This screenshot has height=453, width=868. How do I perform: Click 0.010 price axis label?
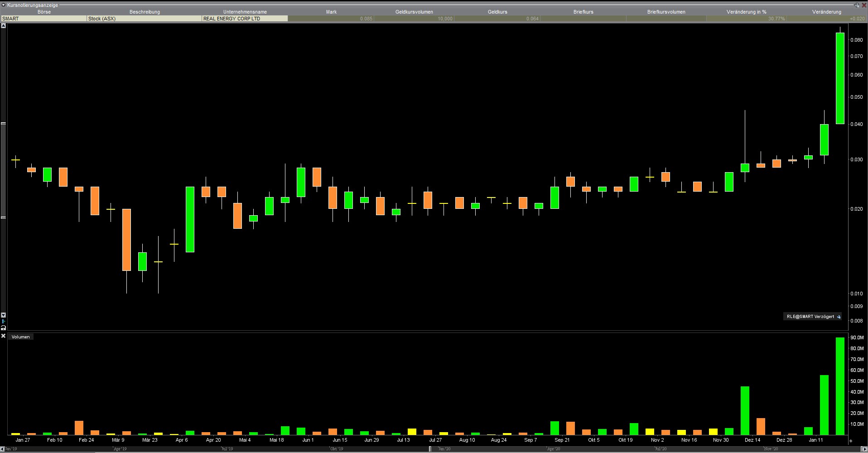(857, 294)
